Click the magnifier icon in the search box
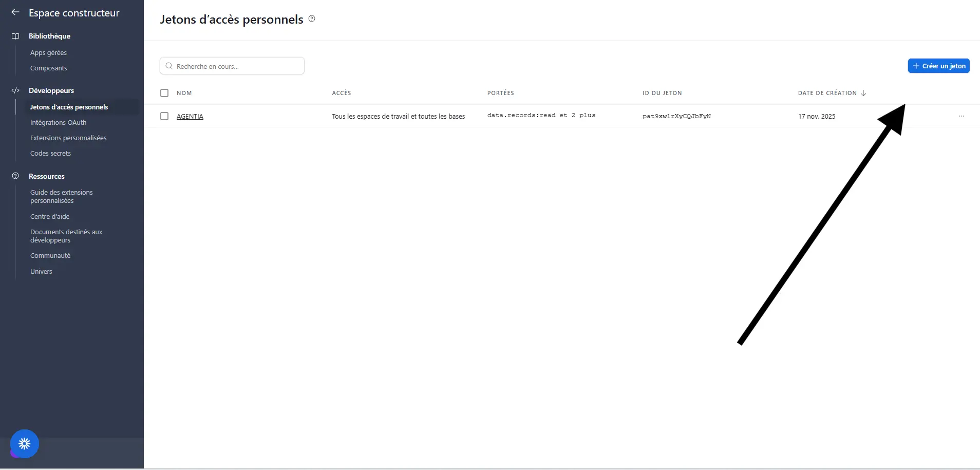 169,66
